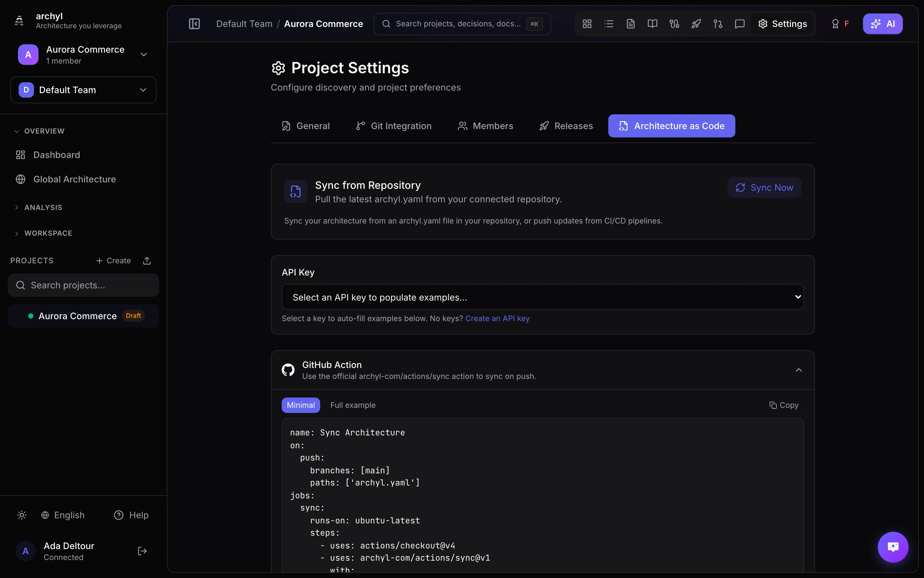Click the Draft badge on Aurora Commerce

(x=133, y=316)
